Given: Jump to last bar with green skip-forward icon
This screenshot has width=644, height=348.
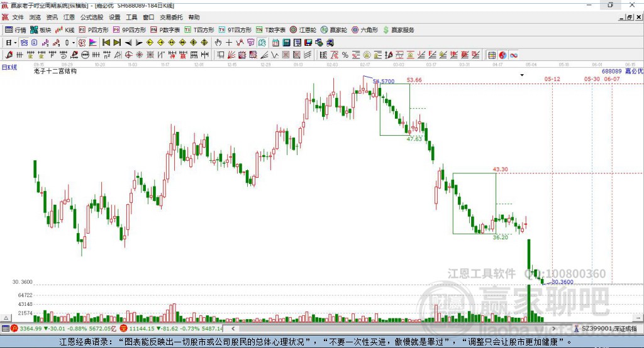Looking at the screenshot, I should [117, 42].
